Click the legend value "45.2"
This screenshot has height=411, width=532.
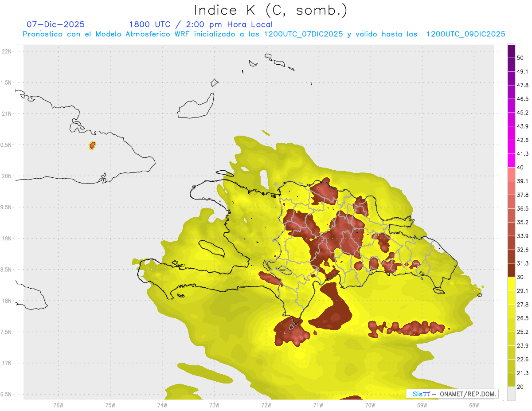tap(522, 113)
